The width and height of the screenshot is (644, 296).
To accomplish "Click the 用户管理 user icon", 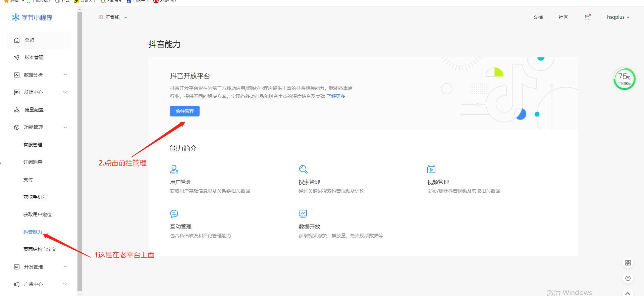I will [174, 169].
